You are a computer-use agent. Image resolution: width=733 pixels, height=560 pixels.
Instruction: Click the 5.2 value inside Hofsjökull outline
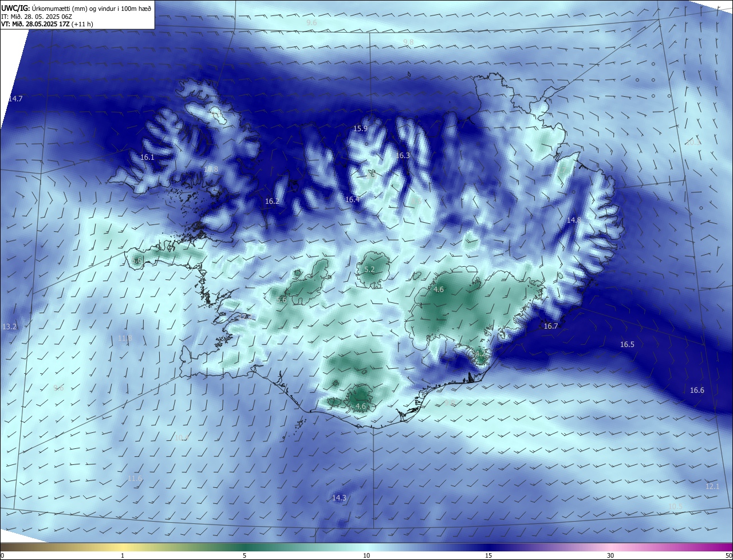pos(369,270)
